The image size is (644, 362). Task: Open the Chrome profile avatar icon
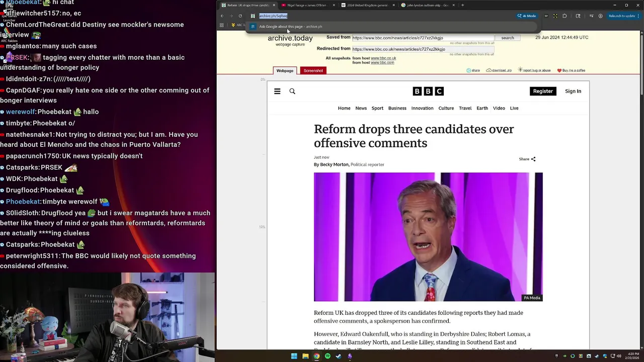[x=600, y=16]
